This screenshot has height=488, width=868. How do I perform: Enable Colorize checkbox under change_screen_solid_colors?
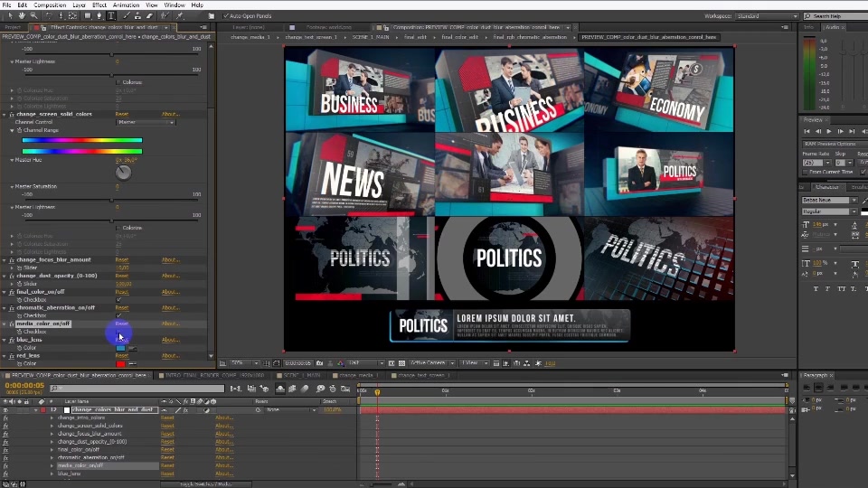[x=118, y=228]
